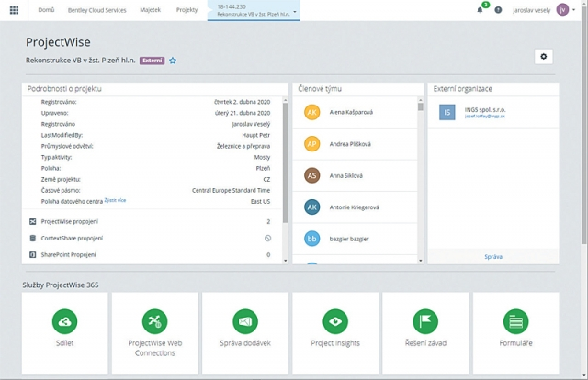Select team member name Alena Kašparová
588x380 pixels.
(x=351, y=112)
